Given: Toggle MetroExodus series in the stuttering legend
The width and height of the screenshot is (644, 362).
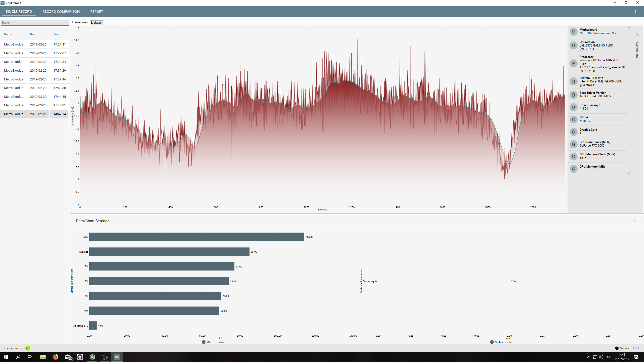Looking at the screenshot, I should [x=501, y=342].
